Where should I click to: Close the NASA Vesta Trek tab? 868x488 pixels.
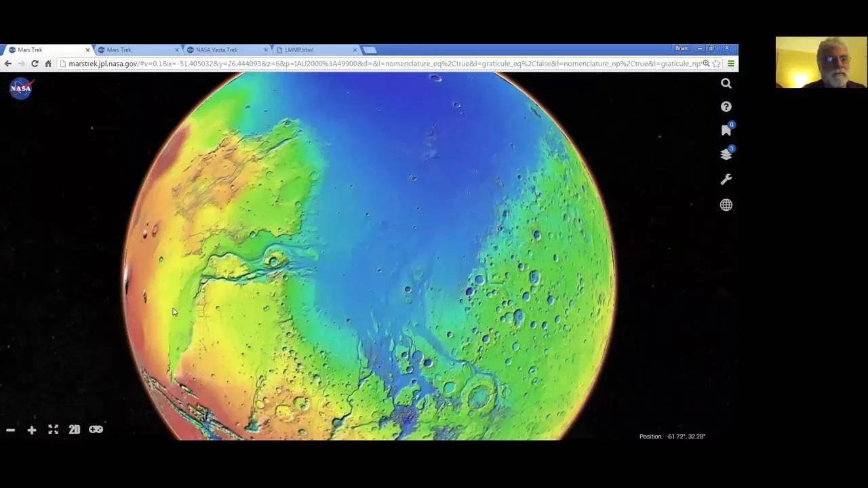pyautogui.click(x=266, y=49)
